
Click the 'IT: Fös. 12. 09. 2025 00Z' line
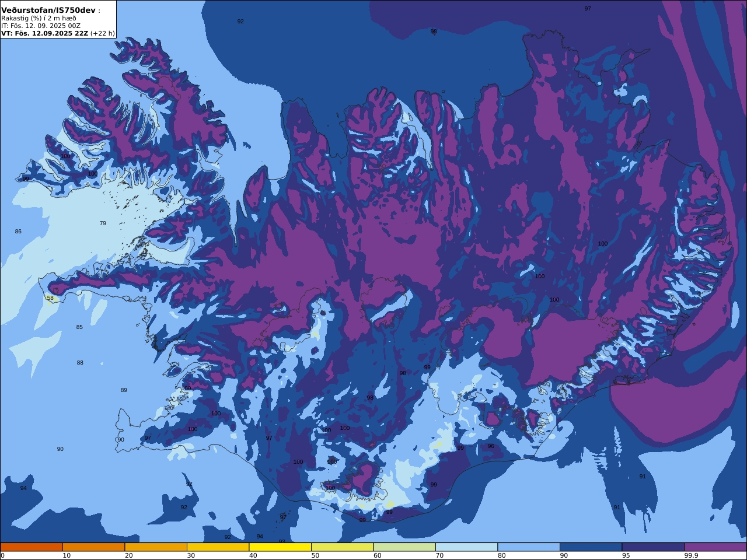point(41,26)
